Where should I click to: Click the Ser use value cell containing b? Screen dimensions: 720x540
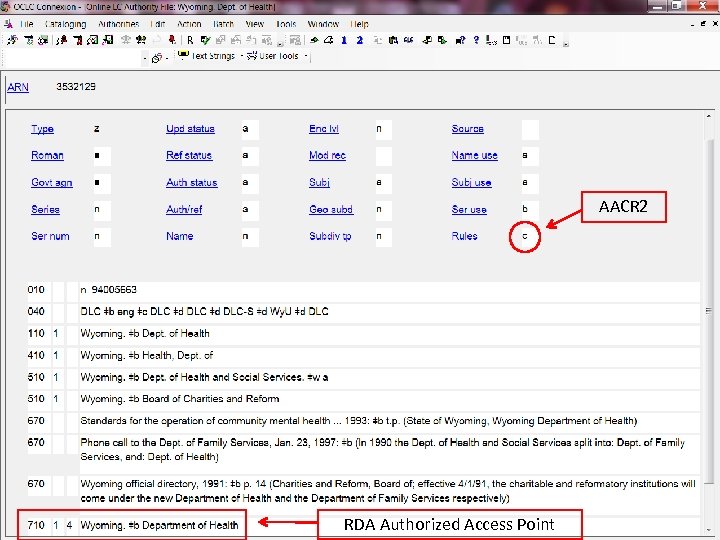(x=530, y=210)
